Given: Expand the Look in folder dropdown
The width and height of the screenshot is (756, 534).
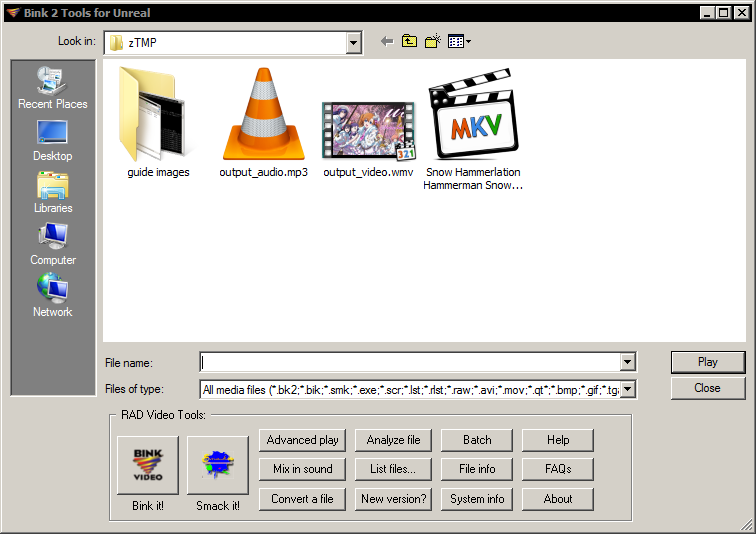Looking at the screenshot, I should click(353, 43).
